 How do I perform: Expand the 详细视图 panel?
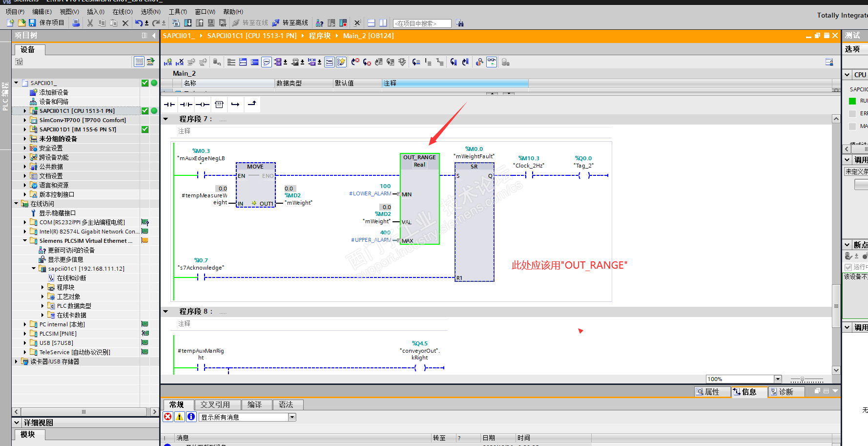(17, 423)
